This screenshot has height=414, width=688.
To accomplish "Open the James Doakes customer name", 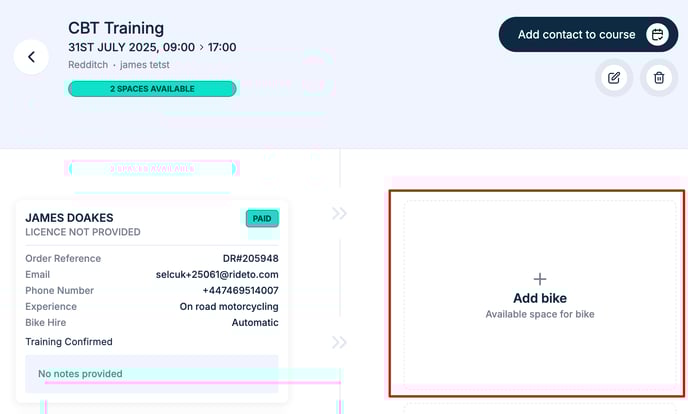I will (69, 217).
